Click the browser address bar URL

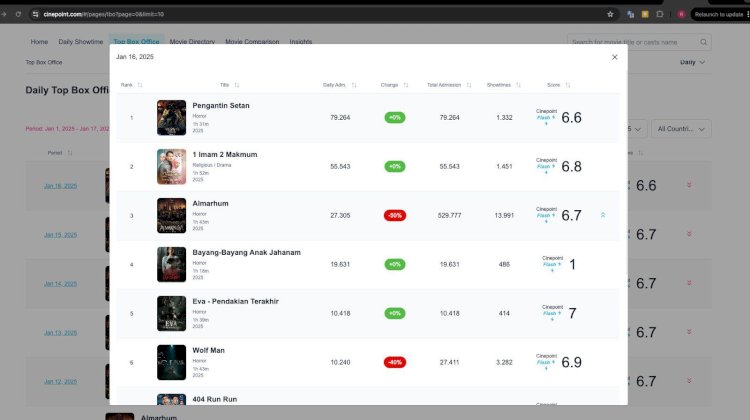coord(103,14)
